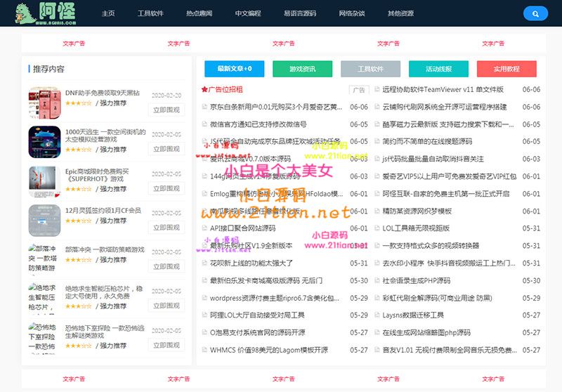Open 远程协助软件TeamViewer v11 article
The width and height of the screenshot is (562, 392).
coord(443,90)
